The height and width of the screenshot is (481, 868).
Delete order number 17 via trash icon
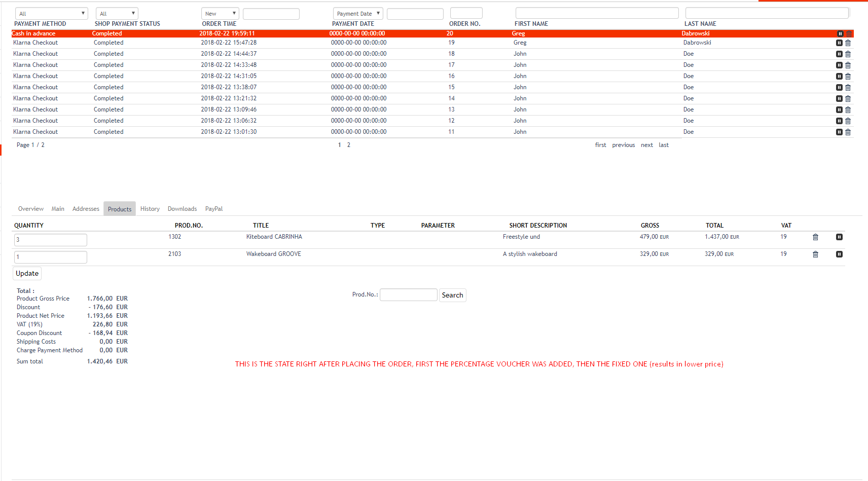pos(848,65)
